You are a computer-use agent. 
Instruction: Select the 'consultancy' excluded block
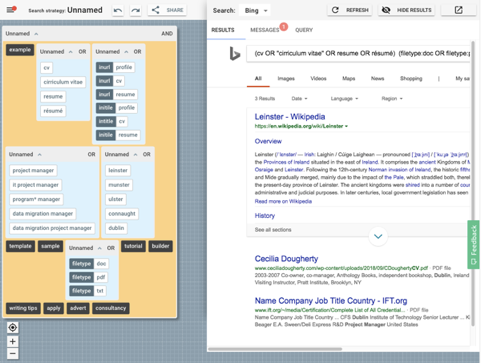(x=111, y=308)
